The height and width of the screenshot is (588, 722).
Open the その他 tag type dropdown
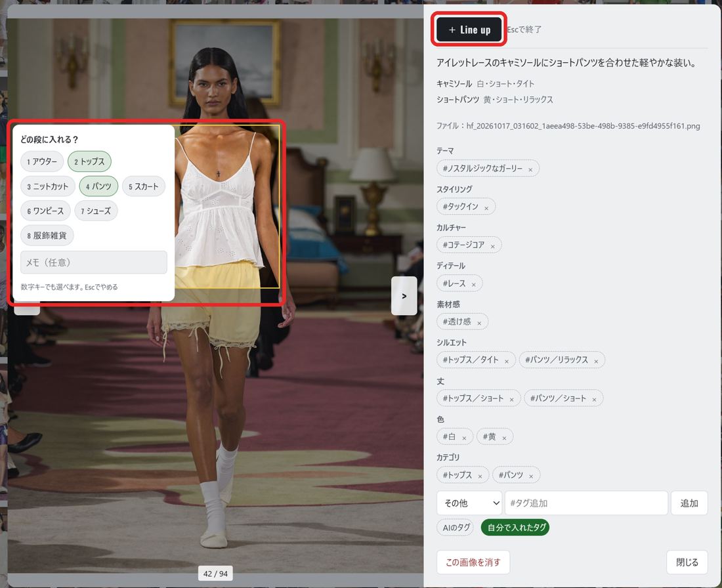pos(469,503)
